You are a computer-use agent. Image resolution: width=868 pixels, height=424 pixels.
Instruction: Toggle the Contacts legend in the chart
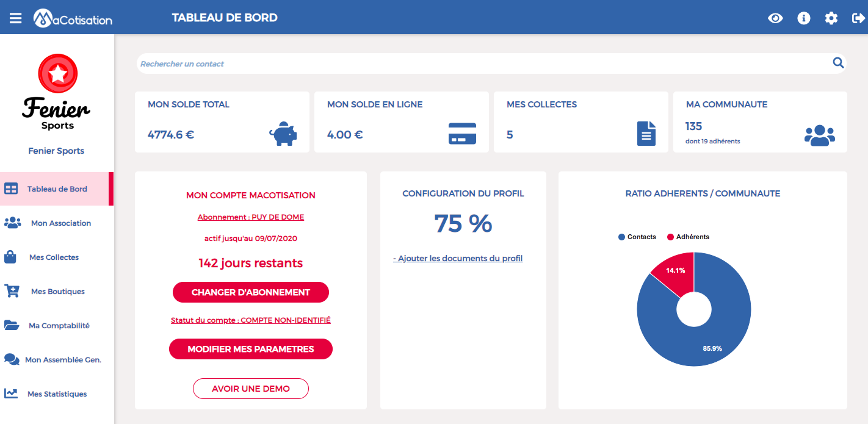(x=637, y=237)
